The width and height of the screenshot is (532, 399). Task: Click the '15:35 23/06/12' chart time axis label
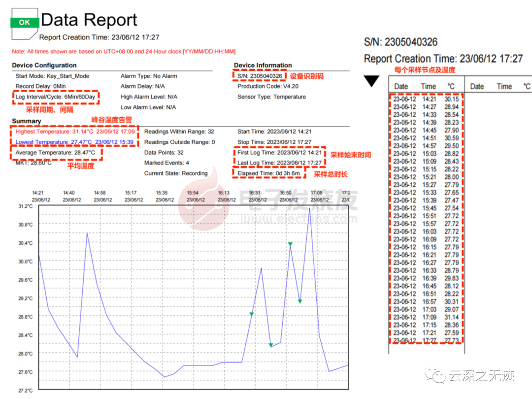(x=165, y=196)
